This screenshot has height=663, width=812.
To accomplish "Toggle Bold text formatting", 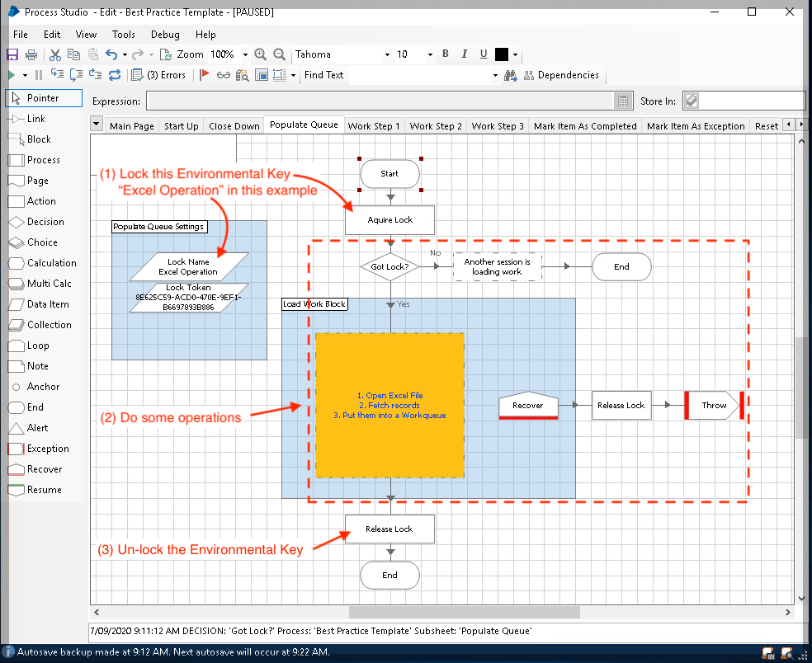I will (x=446, y=54).
